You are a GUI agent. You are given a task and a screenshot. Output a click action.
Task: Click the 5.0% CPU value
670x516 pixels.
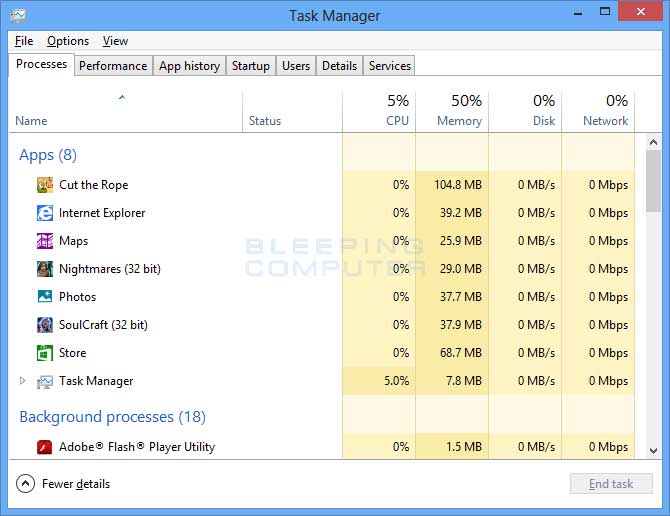pyautogui.click(x=397, y=381)
